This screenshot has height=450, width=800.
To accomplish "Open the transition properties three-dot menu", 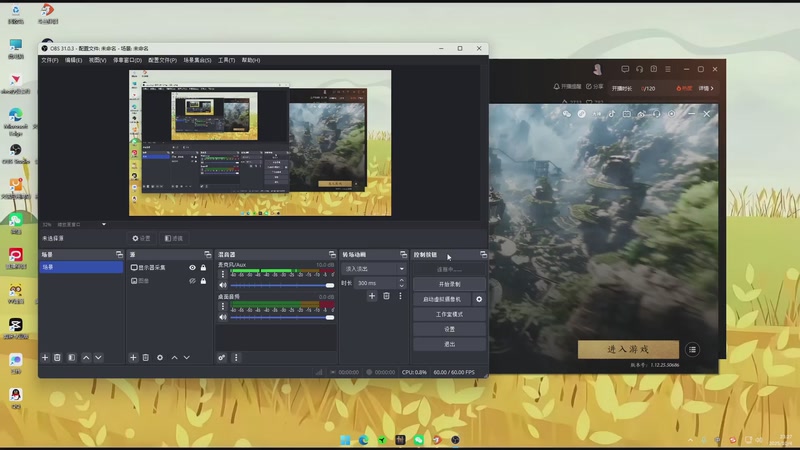I will click(x=401, y=296).
